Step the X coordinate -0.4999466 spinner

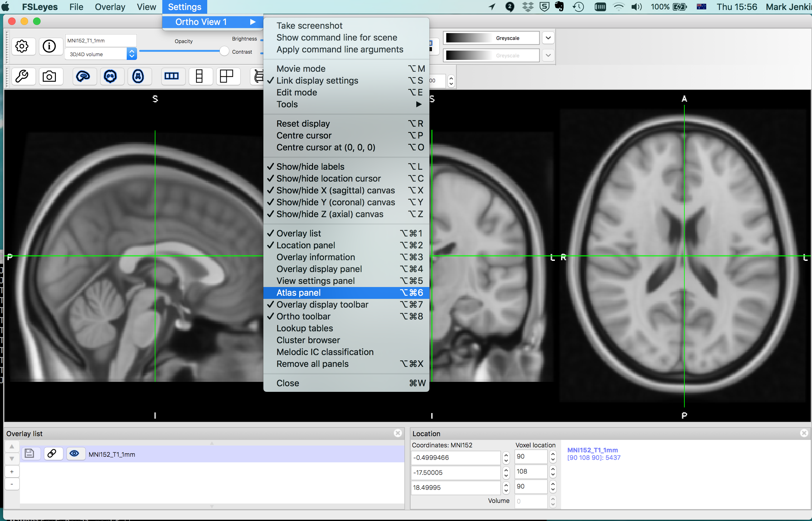click(x=506, y=457)
